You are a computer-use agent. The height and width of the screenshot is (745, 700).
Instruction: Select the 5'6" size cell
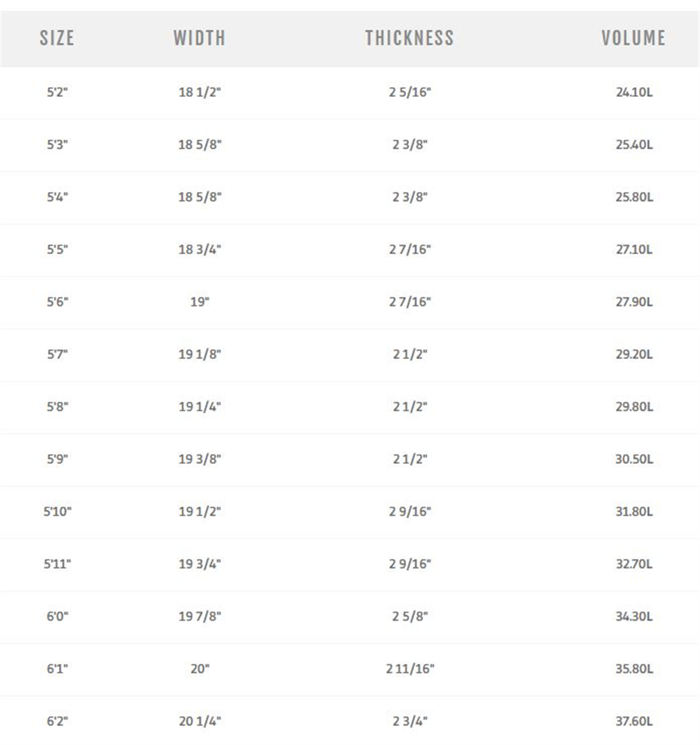[57, 302]
